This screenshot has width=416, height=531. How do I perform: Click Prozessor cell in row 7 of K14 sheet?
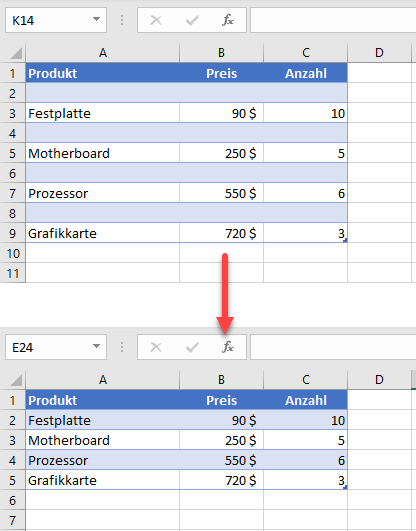coord(103,193)
